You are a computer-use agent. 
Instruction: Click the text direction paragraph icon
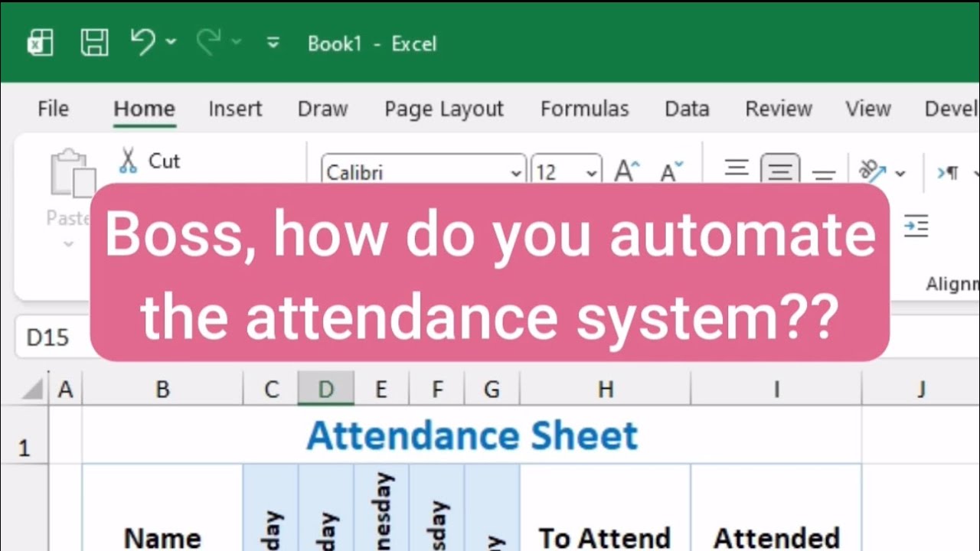948,173
